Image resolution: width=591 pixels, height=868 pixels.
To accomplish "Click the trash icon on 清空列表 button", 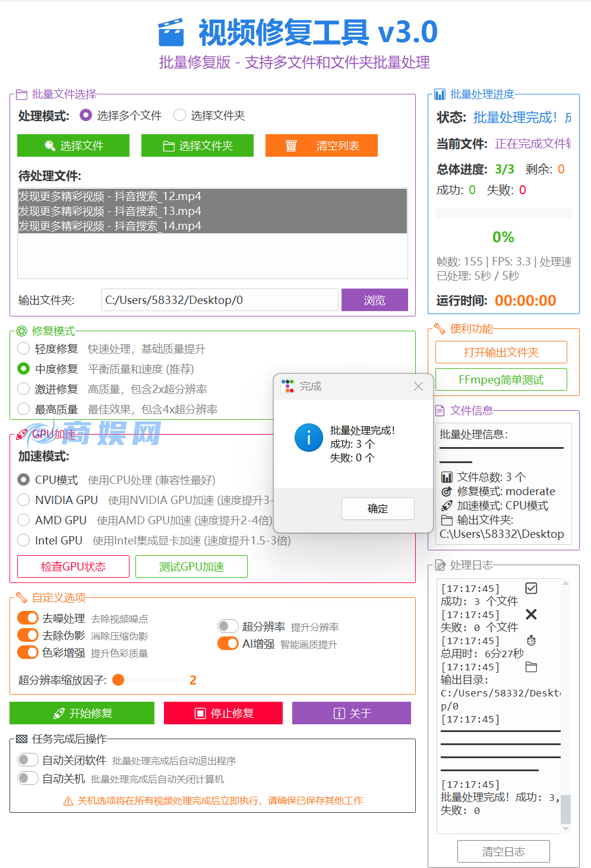I will (291, 145).
